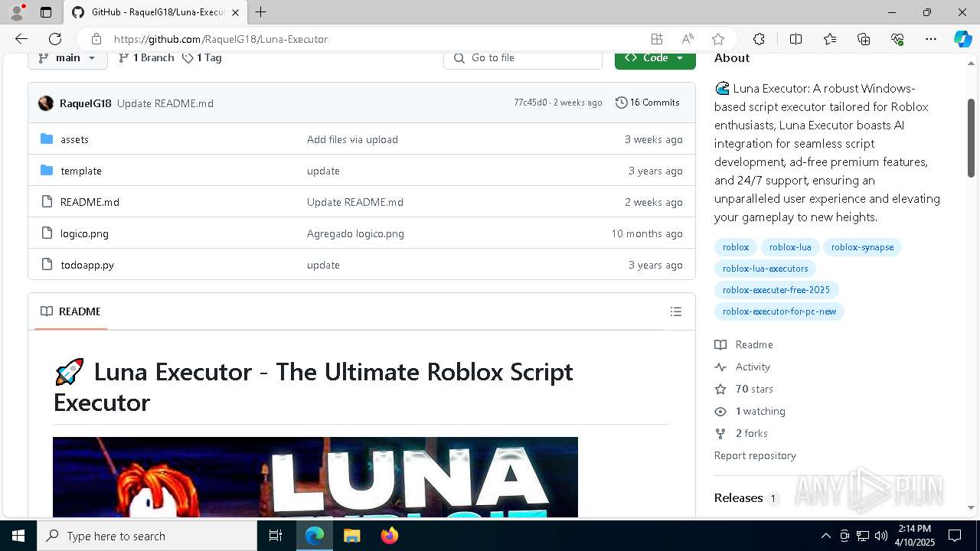Open Tab actions menu icon

pyautogui.click(x=46, y=12)
